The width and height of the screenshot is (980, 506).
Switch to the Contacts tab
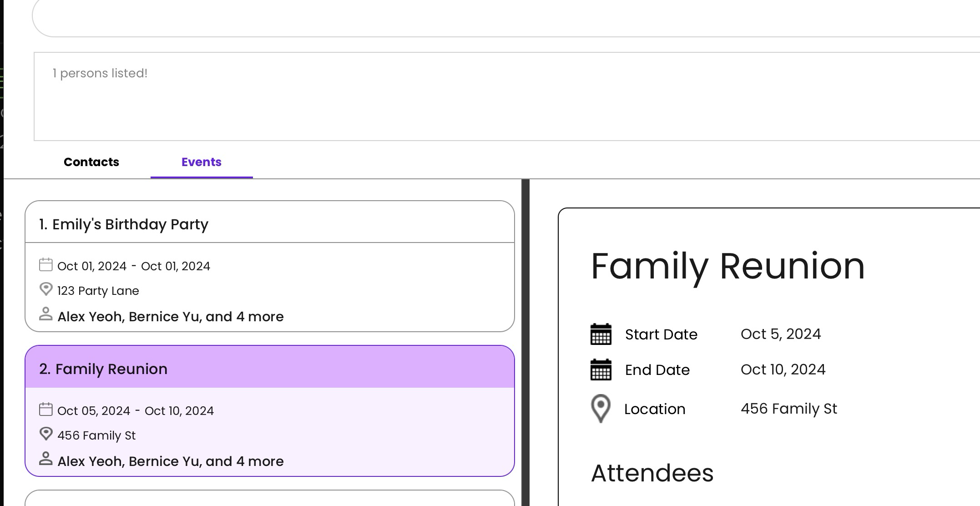click(91, 162)
